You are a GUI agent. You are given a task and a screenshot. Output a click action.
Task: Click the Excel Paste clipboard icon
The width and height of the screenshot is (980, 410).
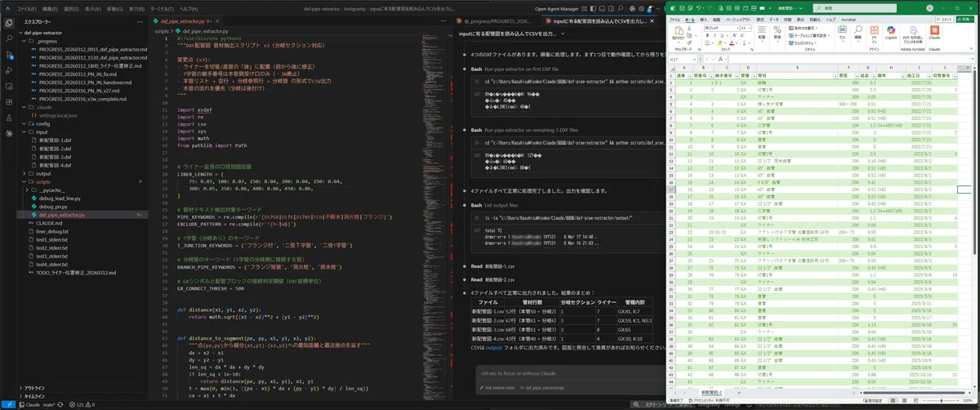(677, 30)
